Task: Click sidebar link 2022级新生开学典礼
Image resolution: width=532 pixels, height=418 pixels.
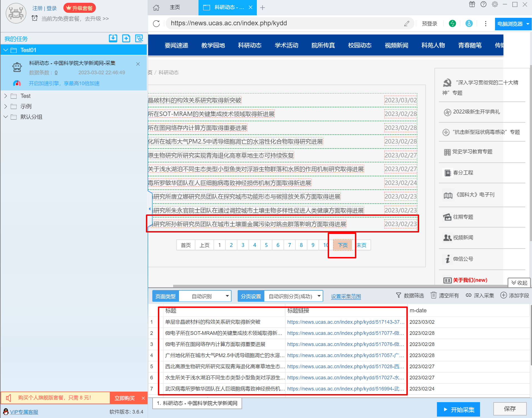Action: coord(476,112)
